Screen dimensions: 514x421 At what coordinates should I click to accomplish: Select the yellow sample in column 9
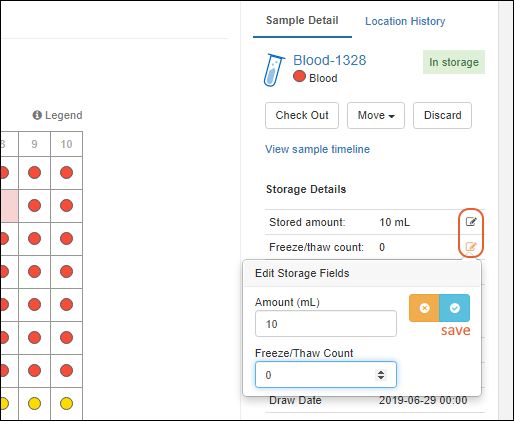[34, 403]
